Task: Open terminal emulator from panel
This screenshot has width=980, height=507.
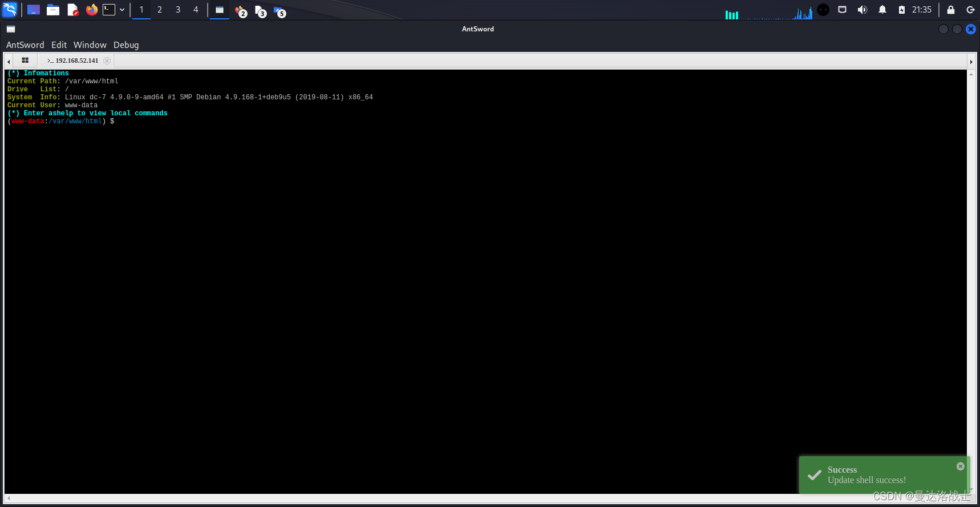Action: click(x=109, y=10)
